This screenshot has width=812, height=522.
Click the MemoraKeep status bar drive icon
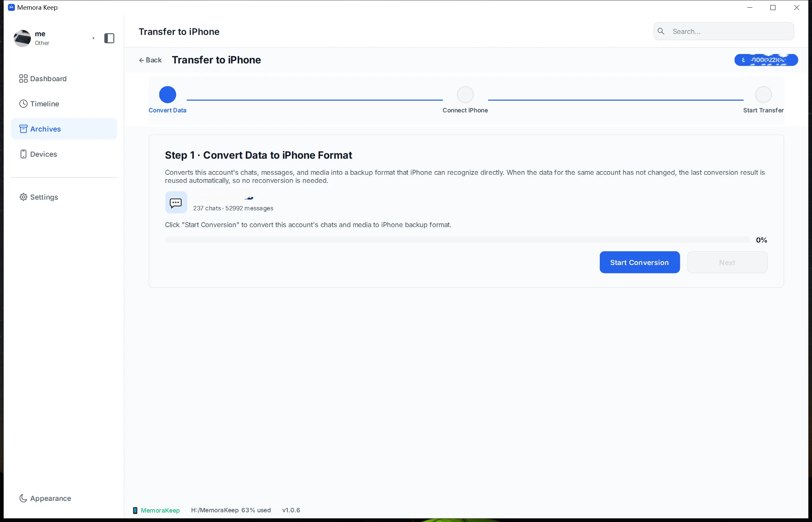click(135, 510)
